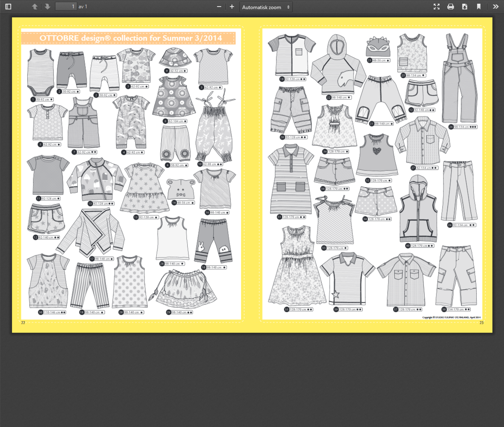Click the current view bookmark icon
Viewport: 504px width, 427px height.
coord(478,7)
